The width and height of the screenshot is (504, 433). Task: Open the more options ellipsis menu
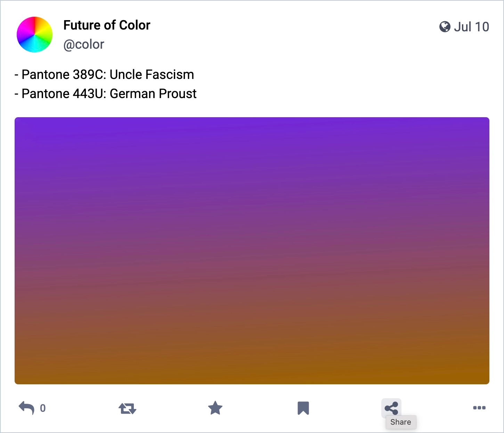pos(479,408)
